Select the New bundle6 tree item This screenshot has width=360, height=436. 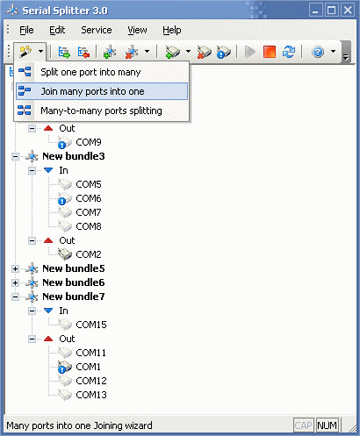pyautogui.click(x=74, y=282)
